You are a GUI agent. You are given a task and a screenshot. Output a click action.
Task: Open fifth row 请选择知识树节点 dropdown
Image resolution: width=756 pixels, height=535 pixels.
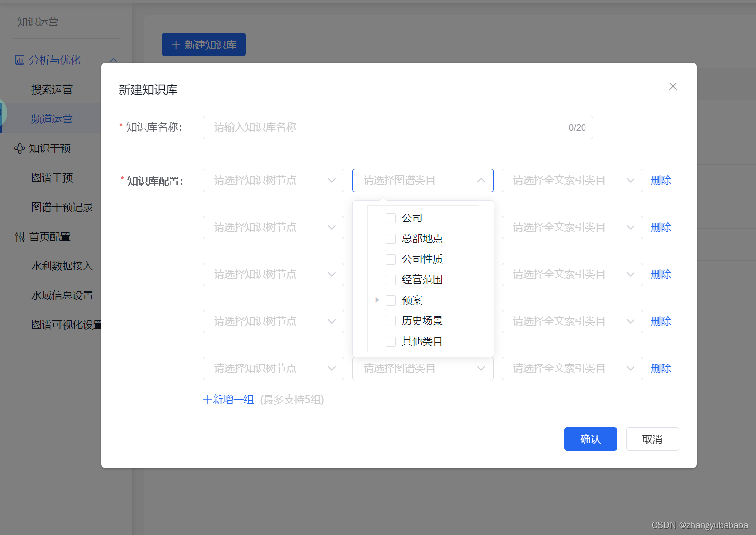point(273,368)
